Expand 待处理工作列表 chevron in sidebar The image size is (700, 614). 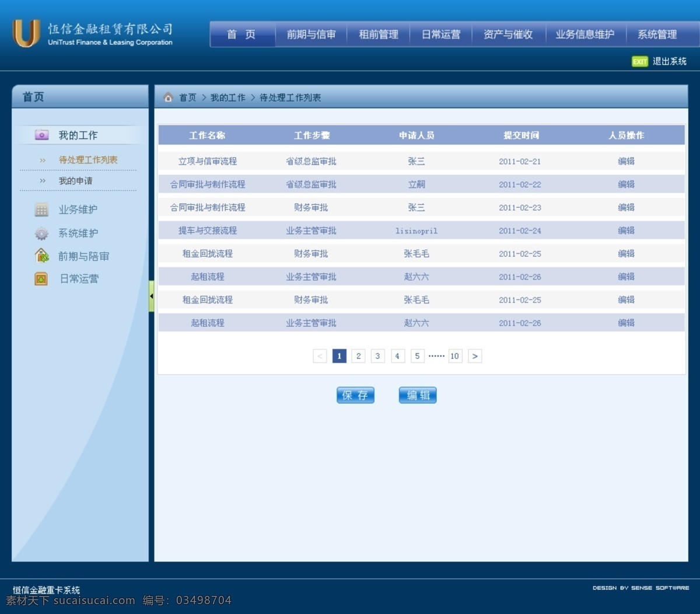43,160
